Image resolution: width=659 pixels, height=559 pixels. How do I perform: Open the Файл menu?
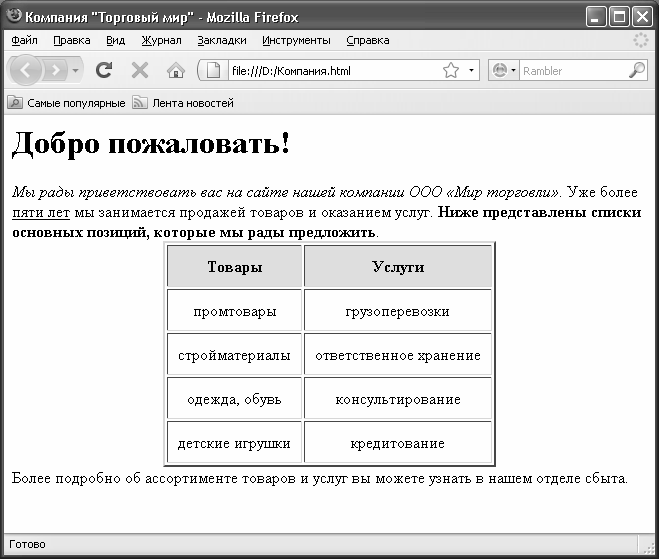click(24, 40)
